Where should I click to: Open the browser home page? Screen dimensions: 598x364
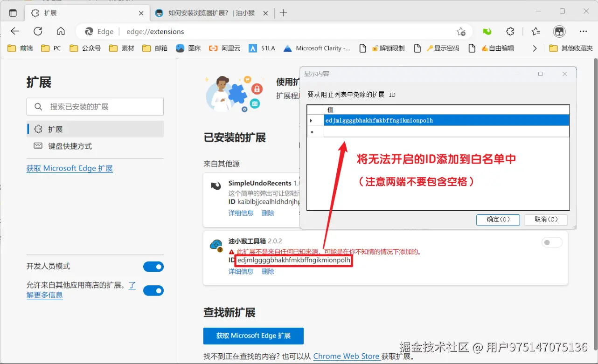tap(61, 31)
